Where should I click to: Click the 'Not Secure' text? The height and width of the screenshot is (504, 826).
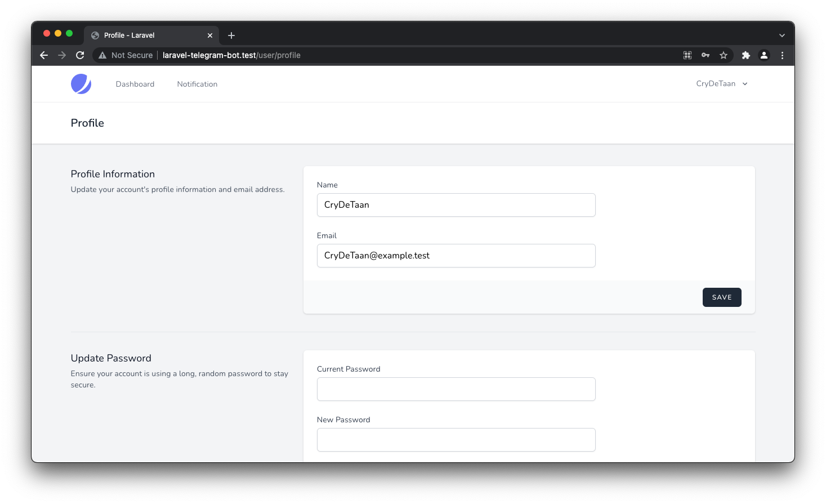(132, 55)
